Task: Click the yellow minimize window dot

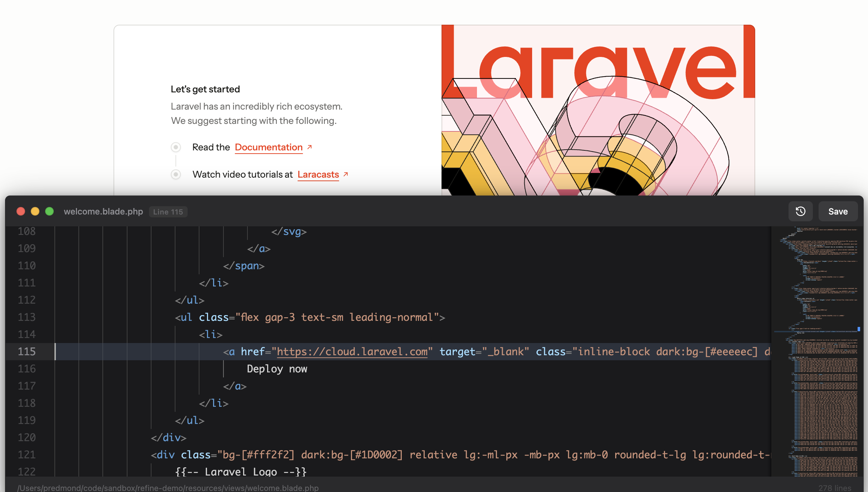Action: point(35,211)
